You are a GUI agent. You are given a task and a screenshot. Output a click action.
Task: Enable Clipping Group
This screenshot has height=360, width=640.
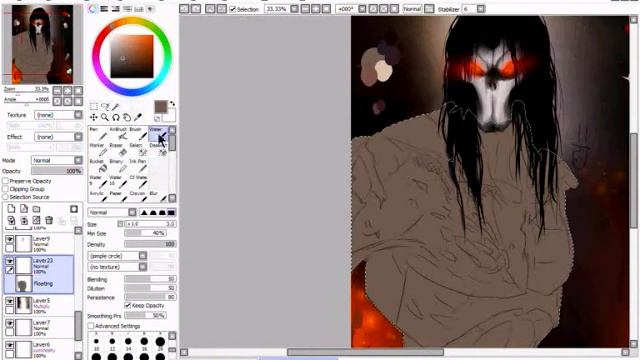[5, 189]
